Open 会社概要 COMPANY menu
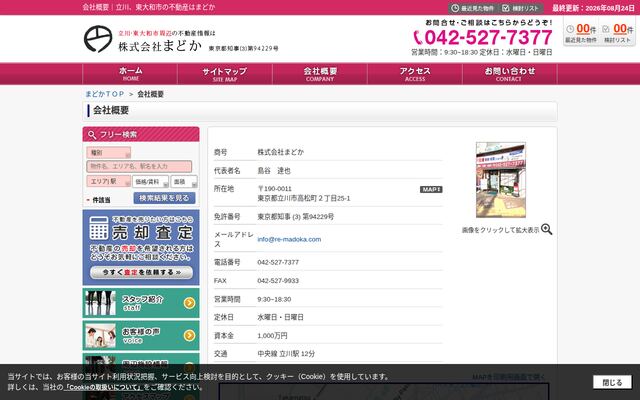The image size is (640, 400). (x=320, y=74)
